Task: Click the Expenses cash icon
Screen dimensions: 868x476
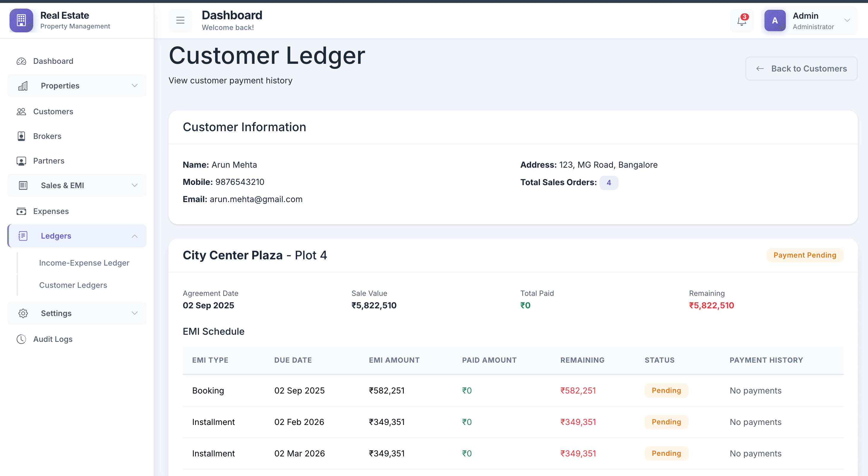Action: 21,211
